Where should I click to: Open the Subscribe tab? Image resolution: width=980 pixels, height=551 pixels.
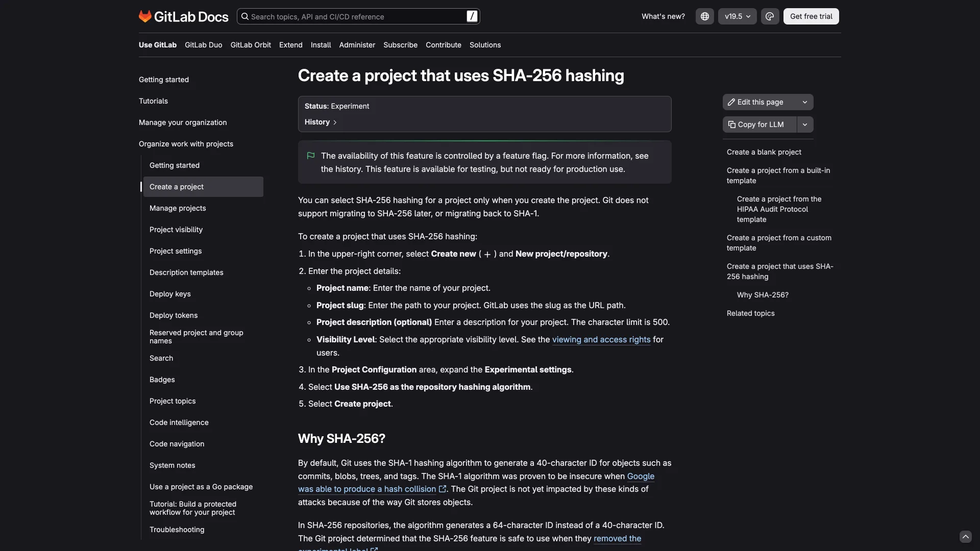click(400, 45)
